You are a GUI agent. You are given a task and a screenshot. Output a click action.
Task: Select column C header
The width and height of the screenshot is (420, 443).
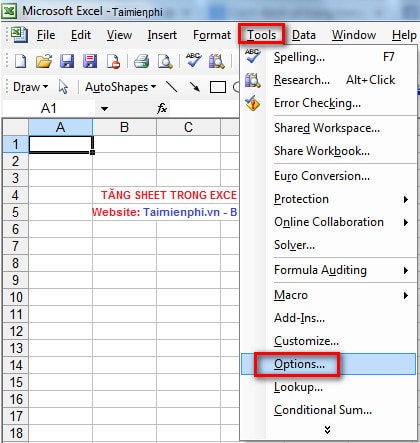188,127
